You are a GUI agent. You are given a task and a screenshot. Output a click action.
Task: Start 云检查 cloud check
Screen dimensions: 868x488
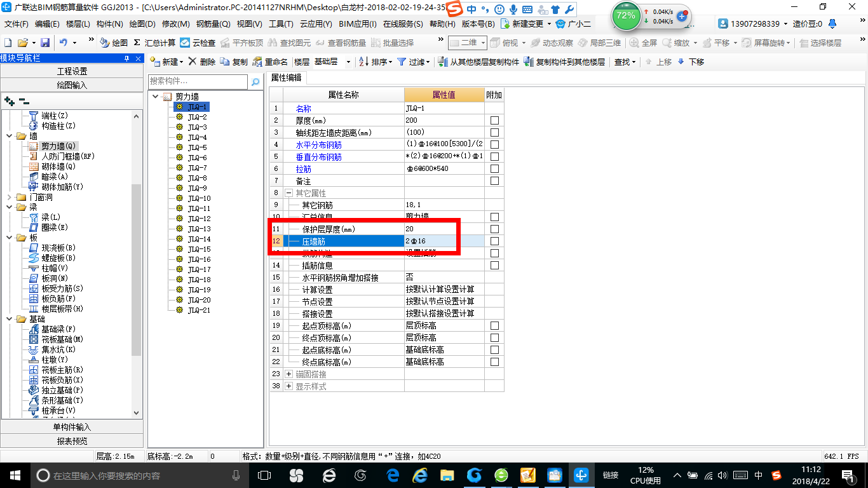coord(198,43)
